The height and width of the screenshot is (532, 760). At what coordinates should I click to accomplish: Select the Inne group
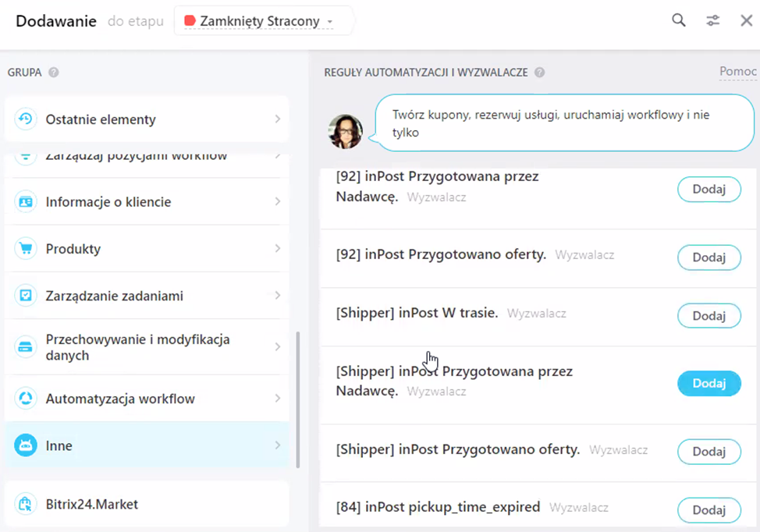pos(147,445)
